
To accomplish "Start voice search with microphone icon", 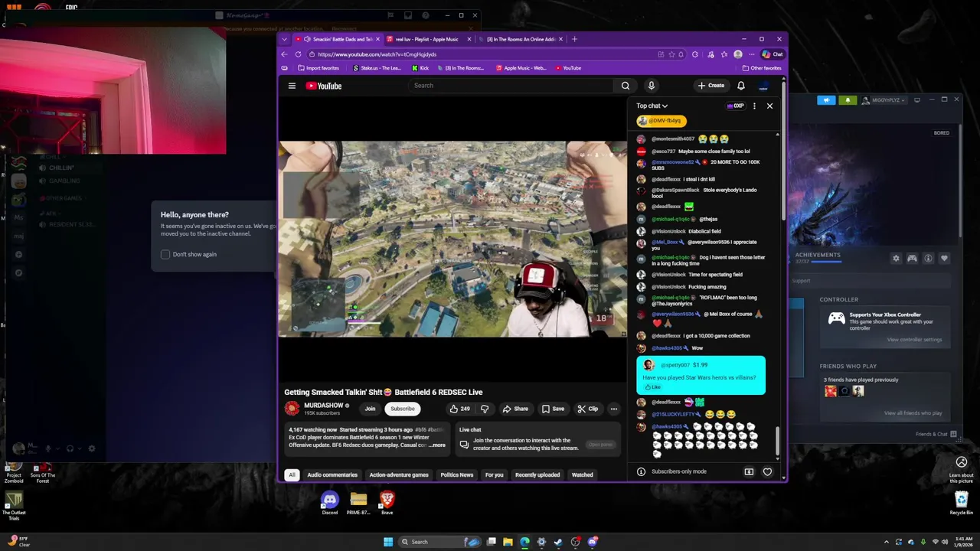I will tap(651, 86).
